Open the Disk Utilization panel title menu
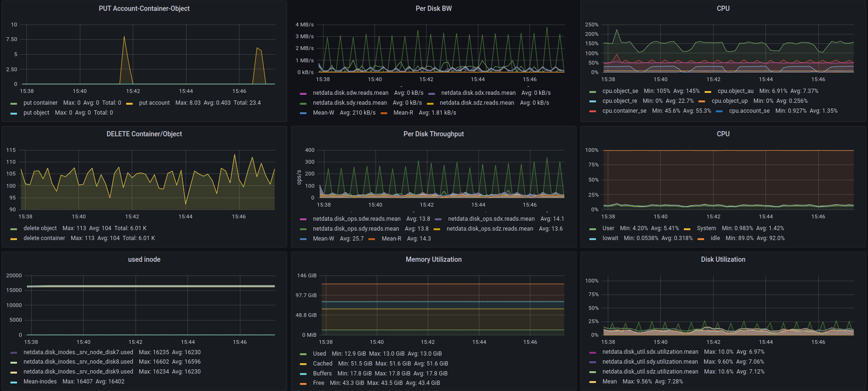This screenshot has width=868, height=391. point(723,259)
